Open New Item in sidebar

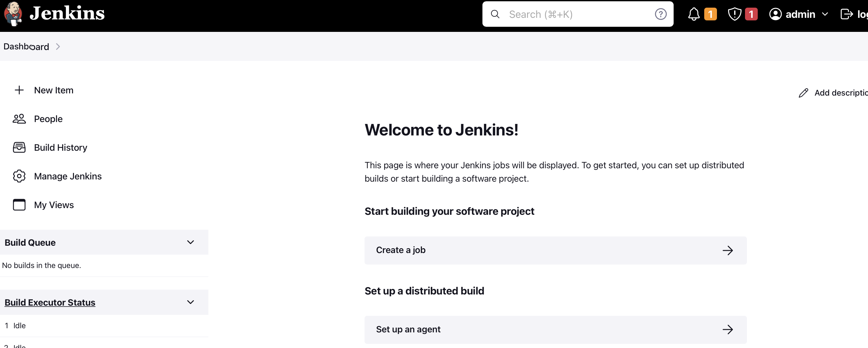coord(54,90)
